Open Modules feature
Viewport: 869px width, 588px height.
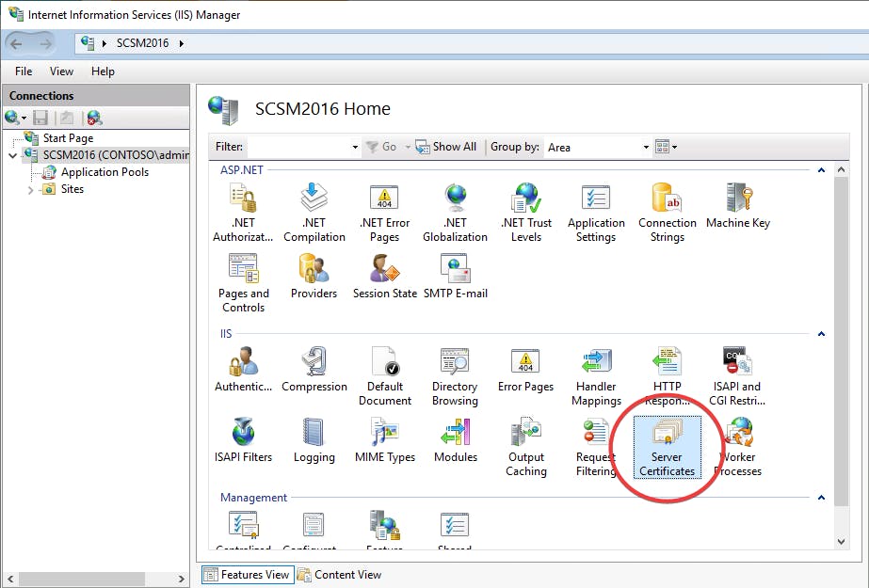click(x=456, y=440)
